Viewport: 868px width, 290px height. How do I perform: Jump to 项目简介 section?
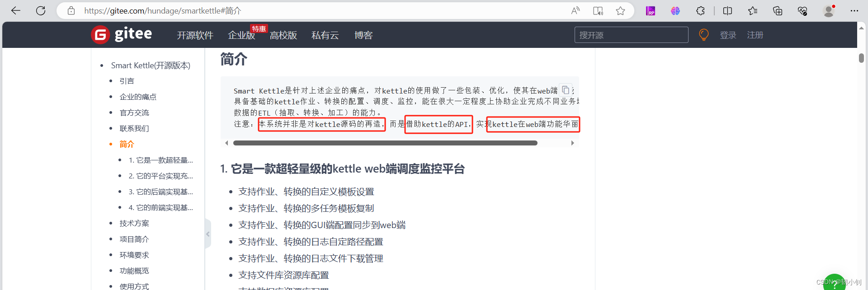coord(134,239)
